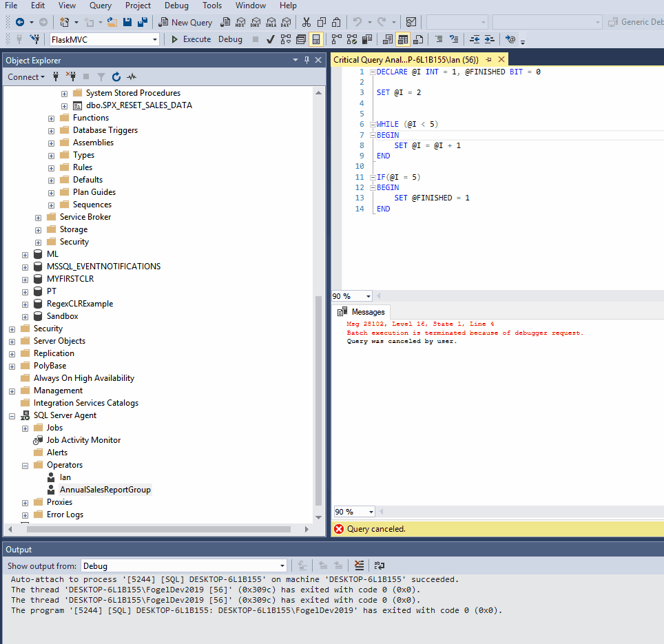Toggle IntelliSense Enabled button
Viewport: 664px width, 644px height.
point(316,39)
